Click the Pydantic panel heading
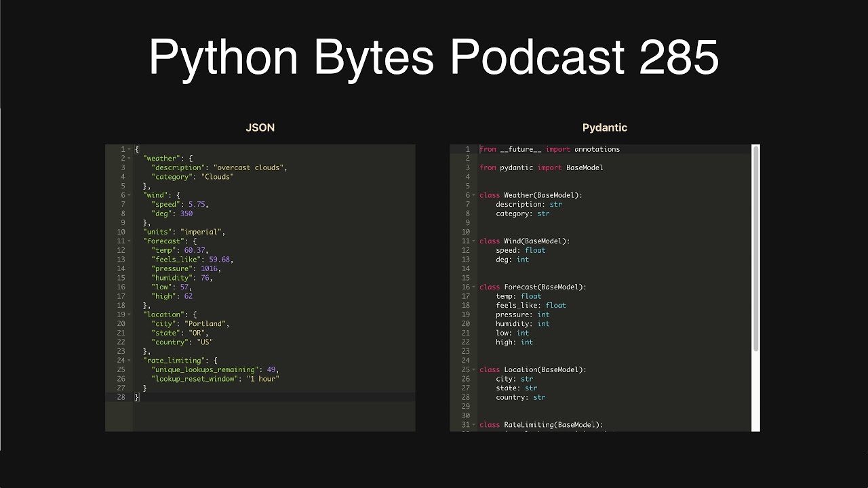This screenshot has width=868, height=488. (x=605, y=127)
